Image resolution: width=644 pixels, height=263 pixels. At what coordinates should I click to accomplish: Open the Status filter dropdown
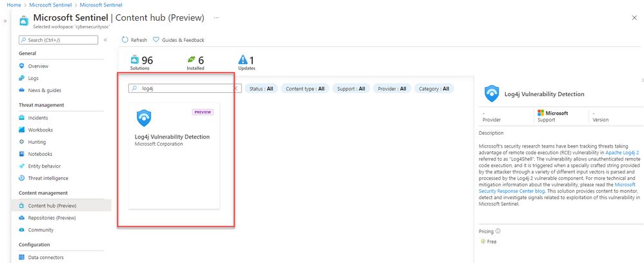coord(261,88)
